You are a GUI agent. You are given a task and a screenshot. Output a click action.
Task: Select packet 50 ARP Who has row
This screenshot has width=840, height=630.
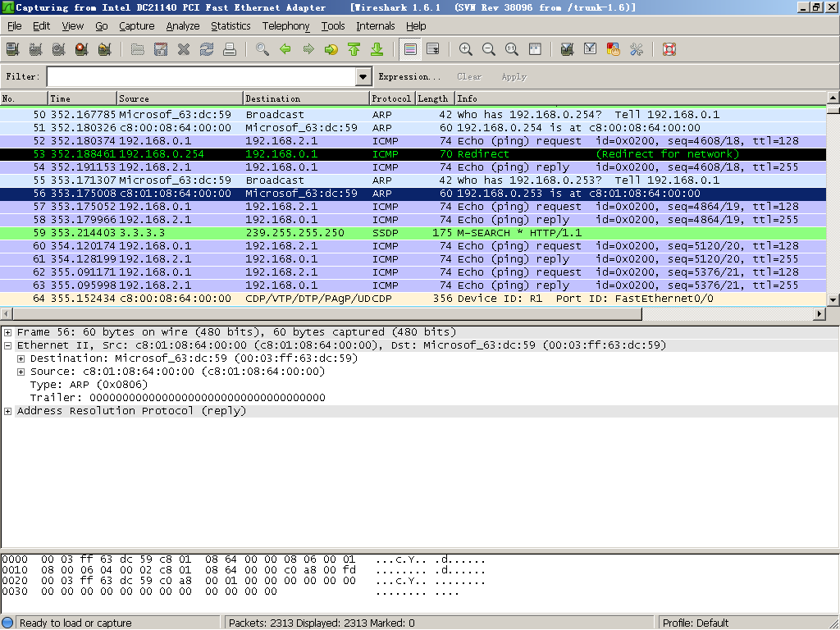coord(413,115)
